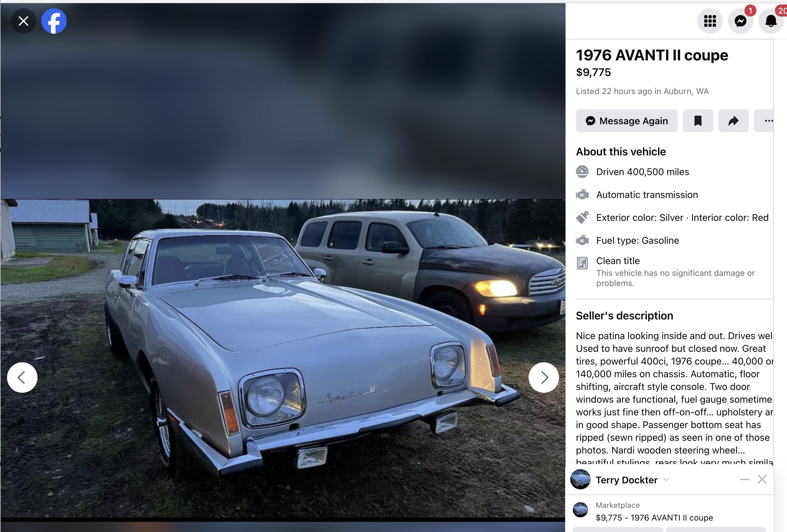Click the main Avanti car photo
Viewport: 787px width, 532px height.
[x=283, y=358]
